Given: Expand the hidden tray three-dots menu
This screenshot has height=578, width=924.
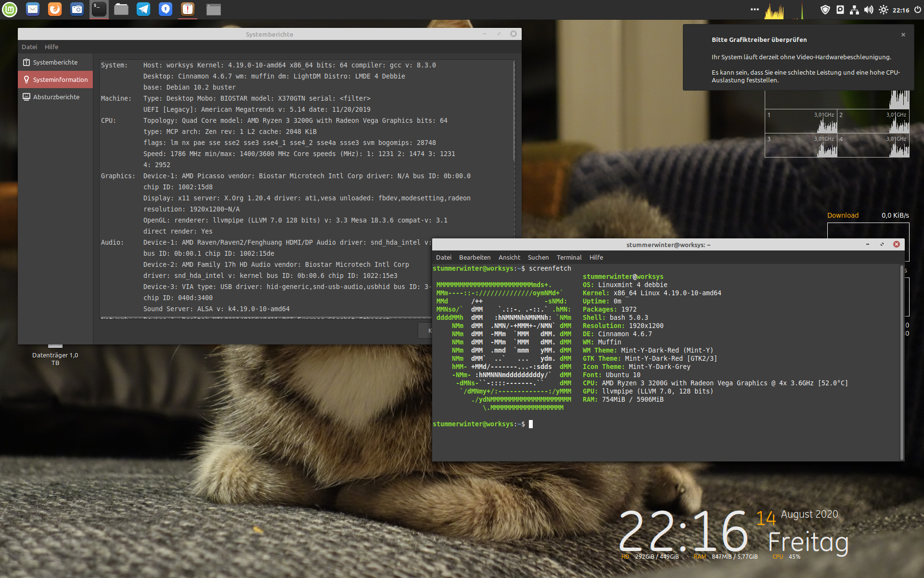Looking at the screenshot, I should [x=755, y=9].
